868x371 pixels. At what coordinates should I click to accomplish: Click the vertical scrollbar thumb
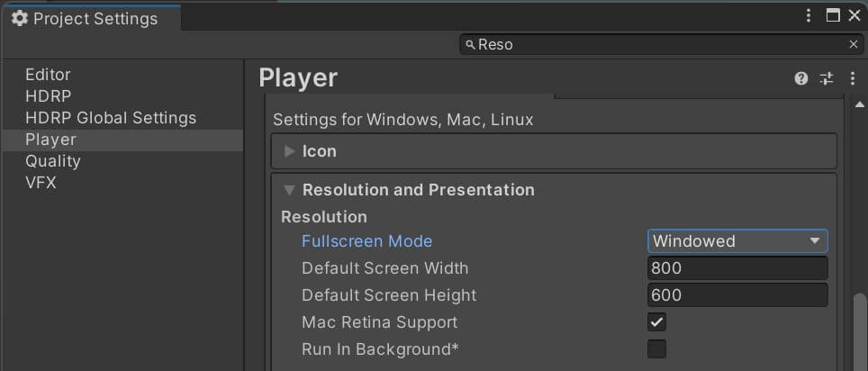tap(859, 332)
